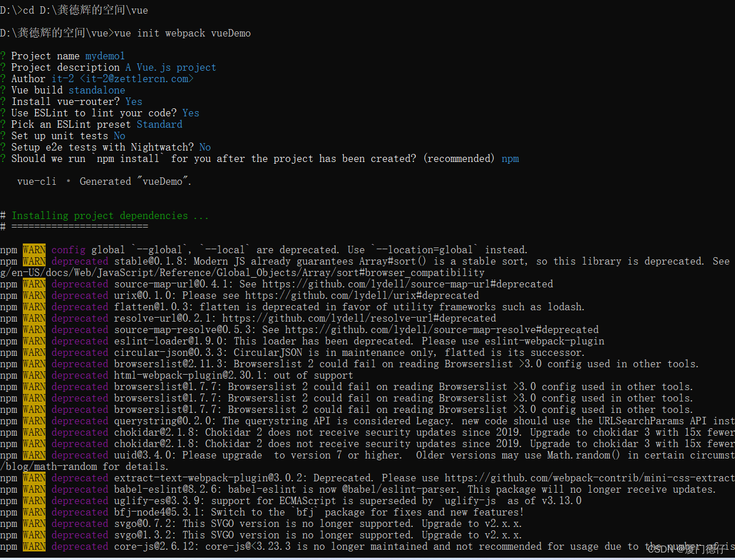Click the 'No' after Set up unit tests
735x560 pixels.
(120, 136)
